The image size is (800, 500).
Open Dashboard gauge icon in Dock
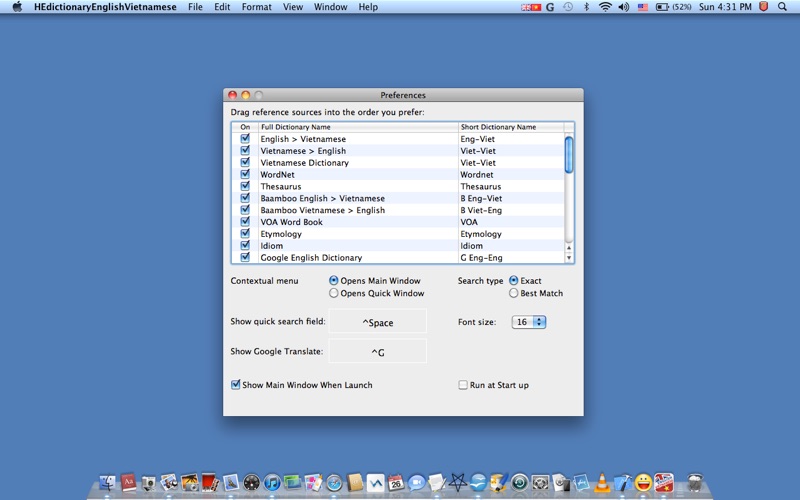pyautogui.click(x=252, y=482)
